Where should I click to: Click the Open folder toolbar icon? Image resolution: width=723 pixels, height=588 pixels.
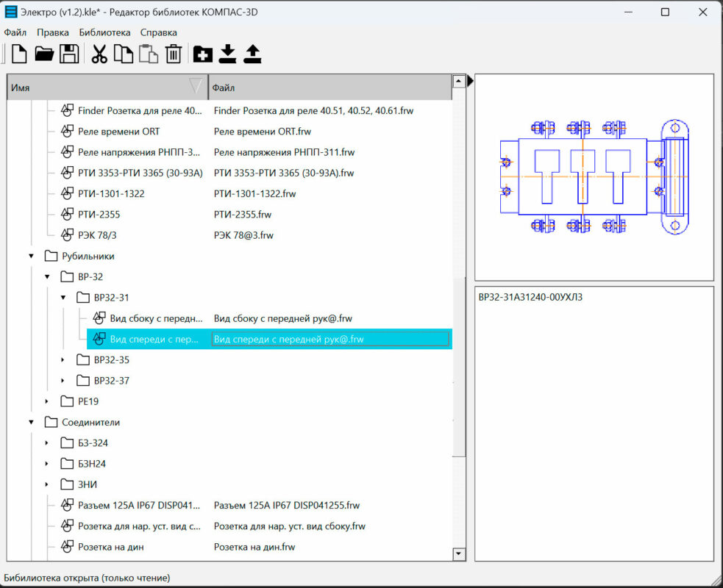[x=44, y=54]
